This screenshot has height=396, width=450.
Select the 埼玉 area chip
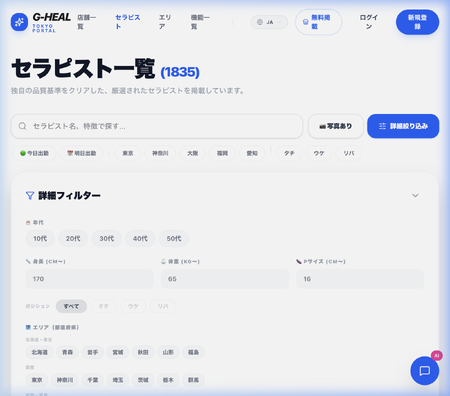(x=118, y=380)
